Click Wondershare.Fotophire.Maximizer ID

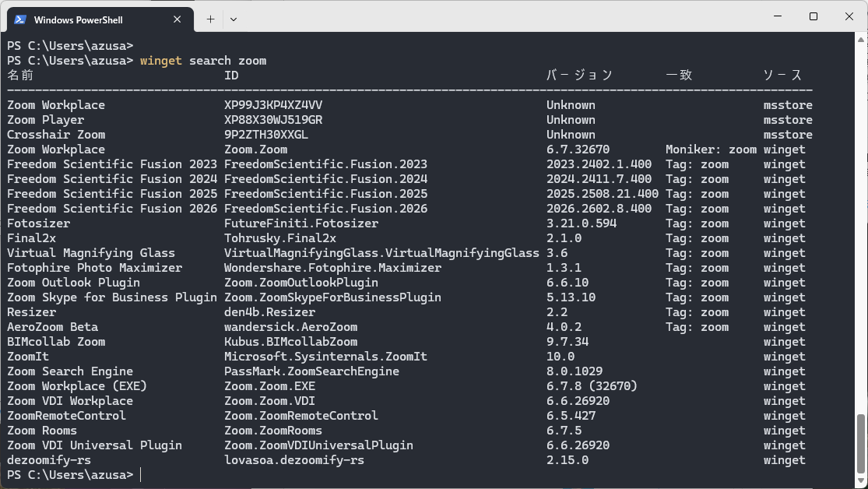[332, 268]
